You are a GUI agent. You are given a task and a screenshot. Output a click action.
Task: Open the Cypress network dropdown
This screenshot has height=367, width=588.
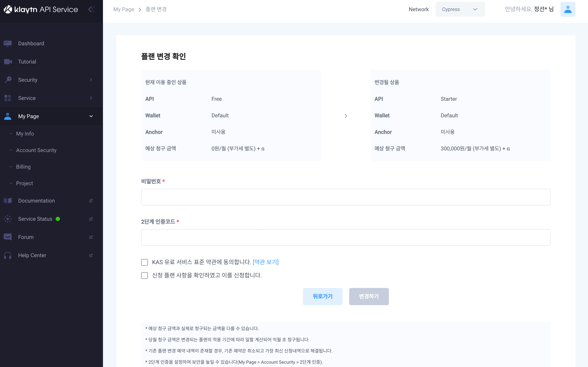[460, 10]
